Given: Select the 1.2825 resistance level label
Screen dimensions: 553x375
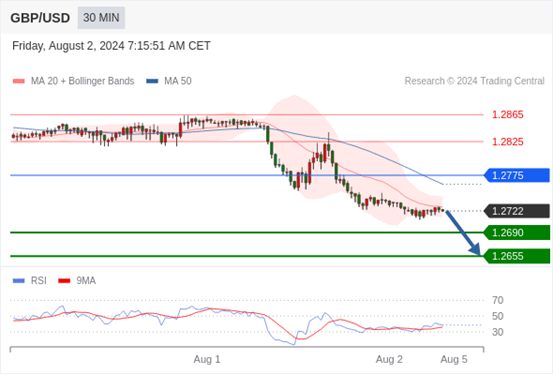Looking at the screenshot, I should (x=508, y=142).
